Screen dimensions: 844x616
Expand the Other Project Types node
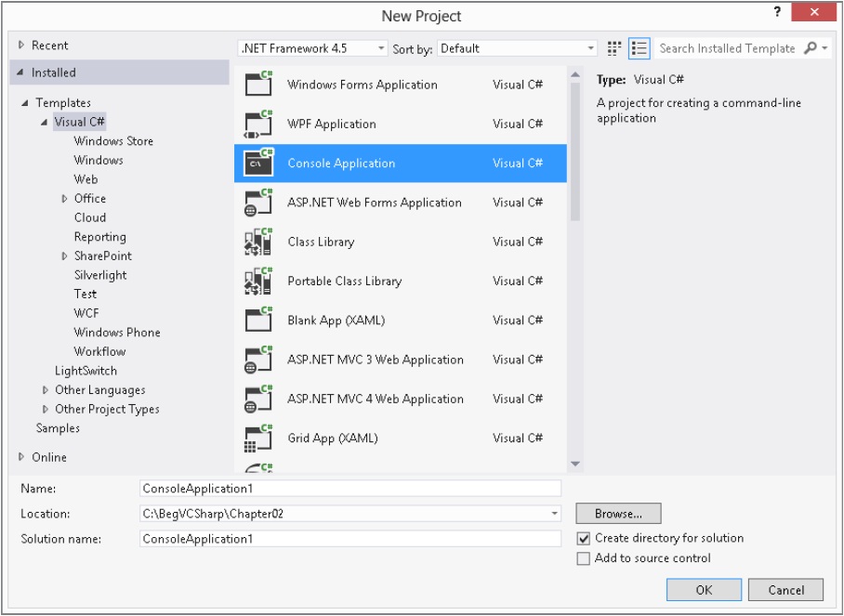[x=46, y=410]
